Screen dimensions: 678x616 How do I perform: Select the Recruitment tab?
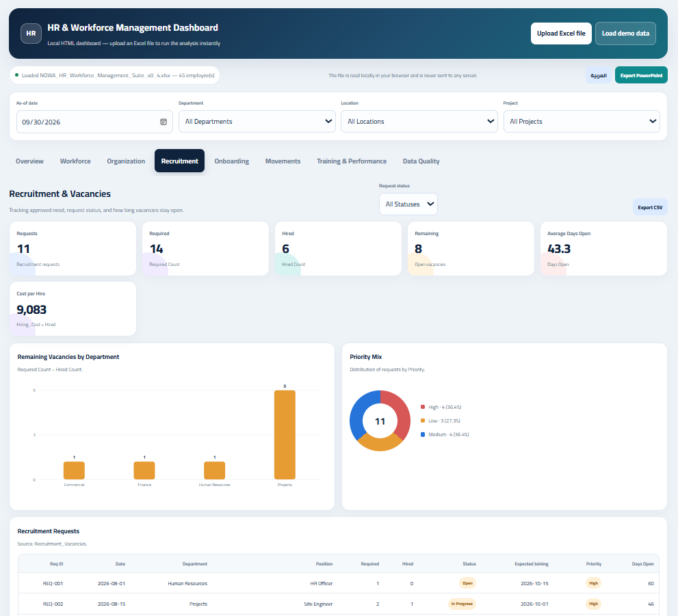(179, 161)
